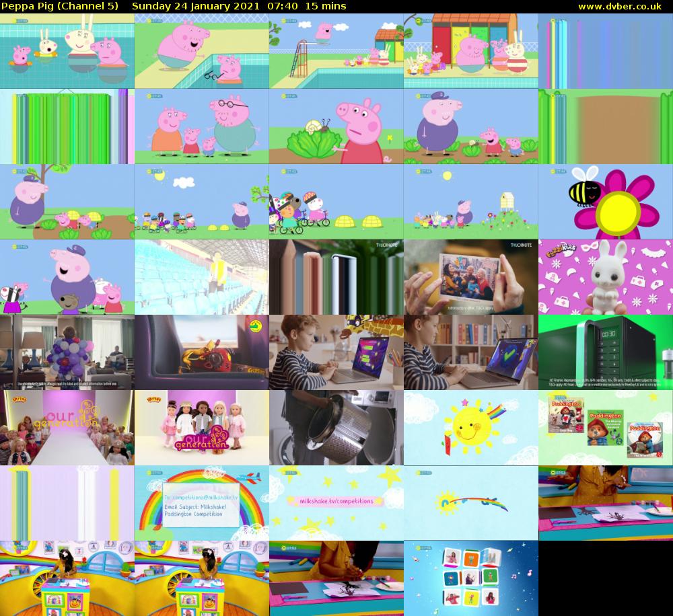
Task: Open the milkshake.tv/competitions banner thumbnail
Action: pyautogui.click(x=336, y=502)
